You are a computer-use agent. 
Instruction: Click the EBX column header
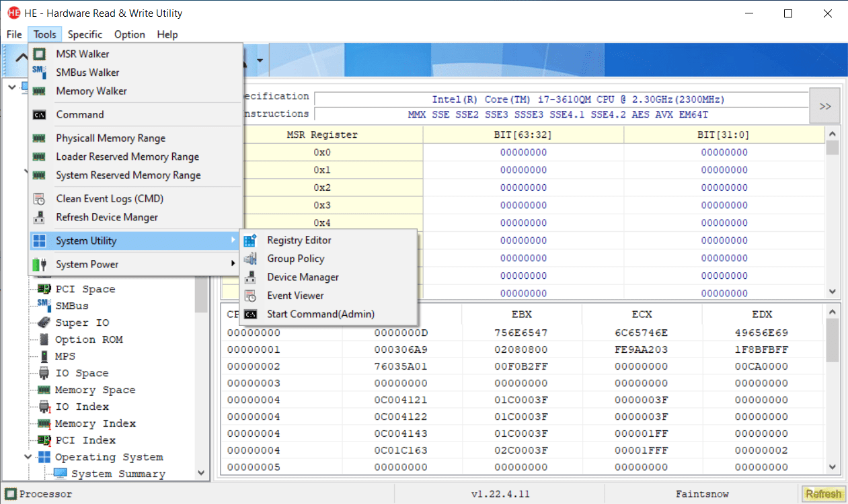pos(523,314)
